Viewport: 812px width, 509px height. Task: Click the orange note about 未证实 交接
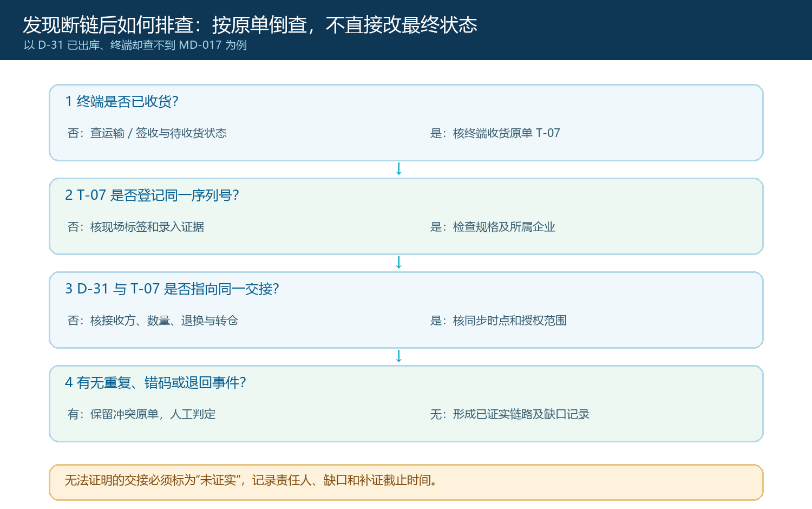click(406, 482)
